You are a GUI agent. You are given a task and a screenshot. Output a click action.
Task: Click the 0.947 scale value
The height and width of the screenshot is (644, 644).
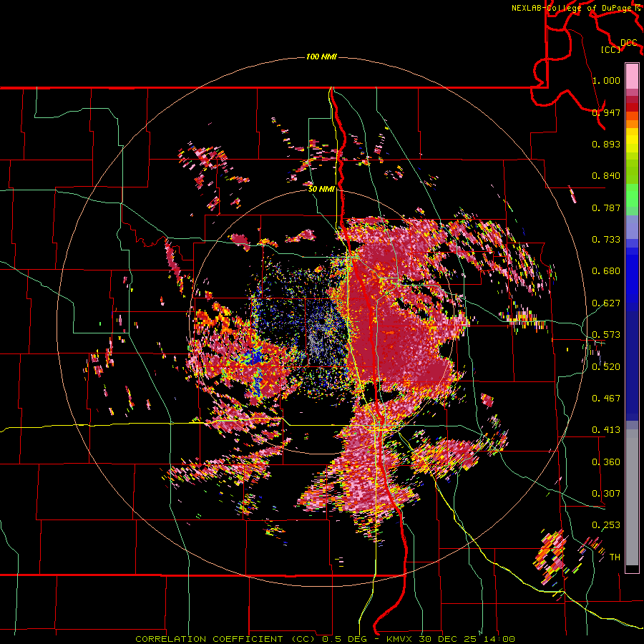[606, 112]
